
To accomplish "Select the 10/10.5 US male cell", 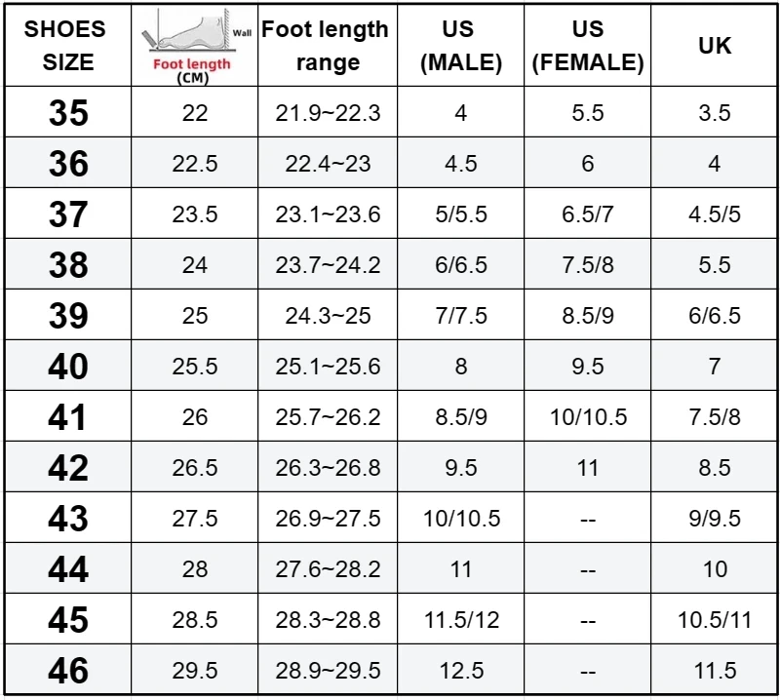I will pyautogui.click(x=461, y=519).
